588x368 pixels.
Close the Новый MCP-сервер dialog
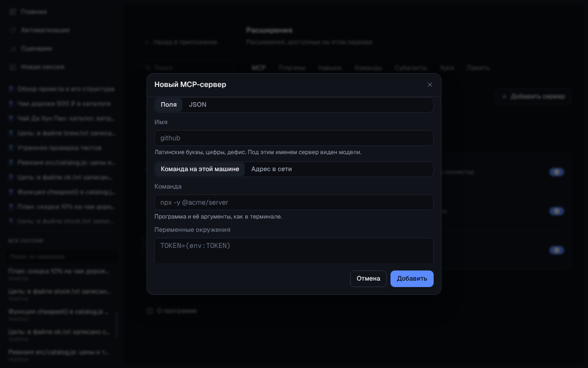(x=430, y=85)
